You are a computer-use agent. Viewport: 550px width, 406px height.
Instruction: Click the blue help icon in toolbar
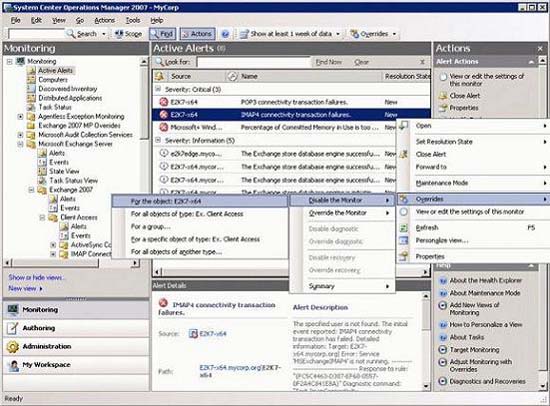[x=226, y=34]
